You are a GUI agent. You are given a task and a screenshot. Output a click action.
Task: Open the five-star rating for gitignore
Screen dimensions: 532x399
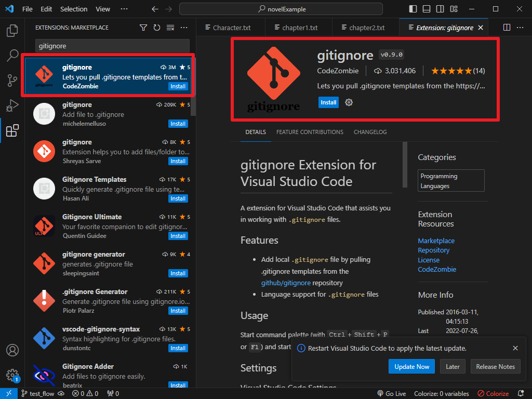pyautogui.click(x=458, y=71)
